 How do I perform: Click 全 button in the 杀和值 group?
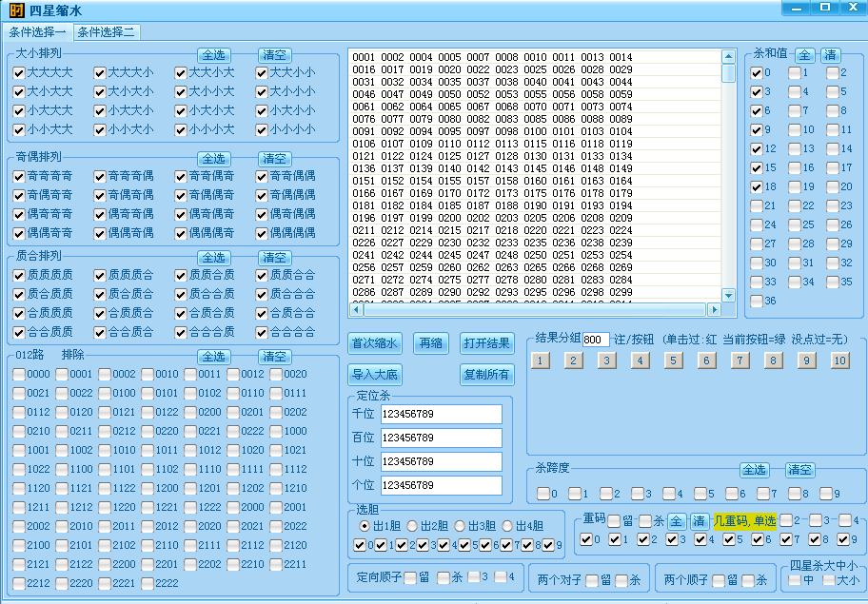pyautogui.click(x=804, y=55)
